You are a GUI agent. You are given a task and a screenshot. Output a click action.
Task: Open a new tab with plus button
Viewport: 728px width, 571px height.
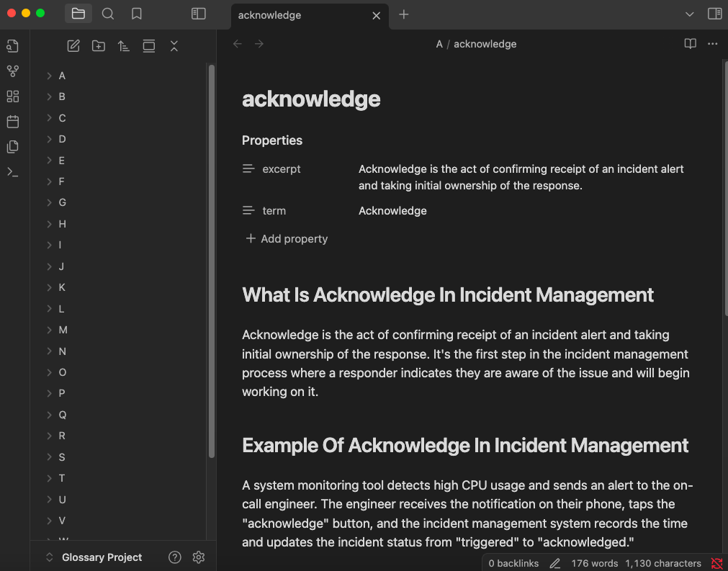(404, 14)
